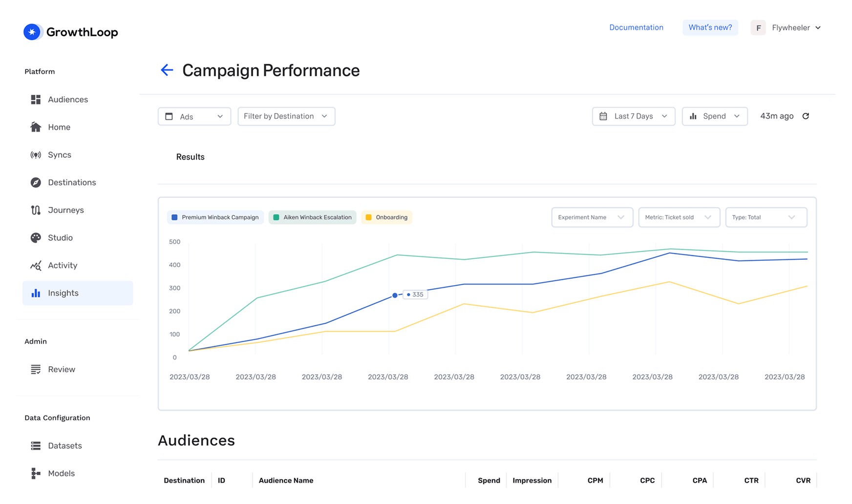The width and height of the screenshot is (852, 504).
Task: Open the Metric: Ticket sold dropdown
Action: click(679, 217)
